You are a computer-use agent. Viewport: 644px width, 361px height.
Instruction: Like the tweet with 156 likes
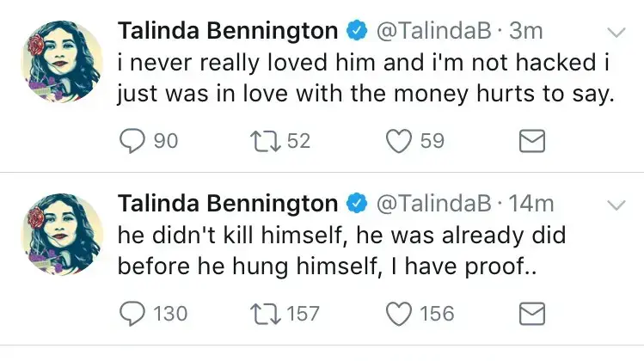[399, 314]
